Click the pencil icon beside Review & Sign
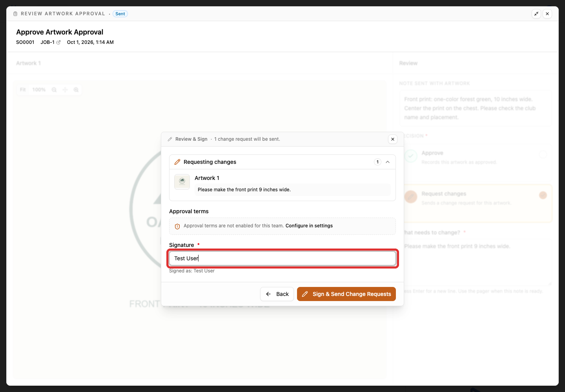This screenshot has width=565, height=392. tap(170, 139)
